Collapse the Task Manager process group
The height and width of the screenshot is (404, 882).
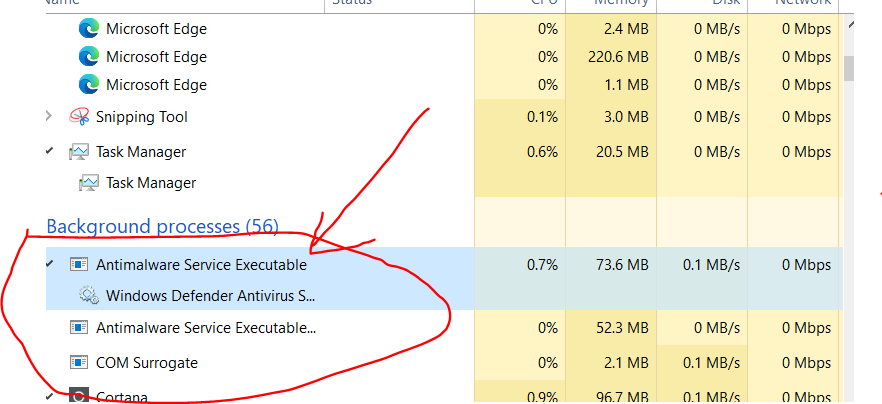point(50,151)
